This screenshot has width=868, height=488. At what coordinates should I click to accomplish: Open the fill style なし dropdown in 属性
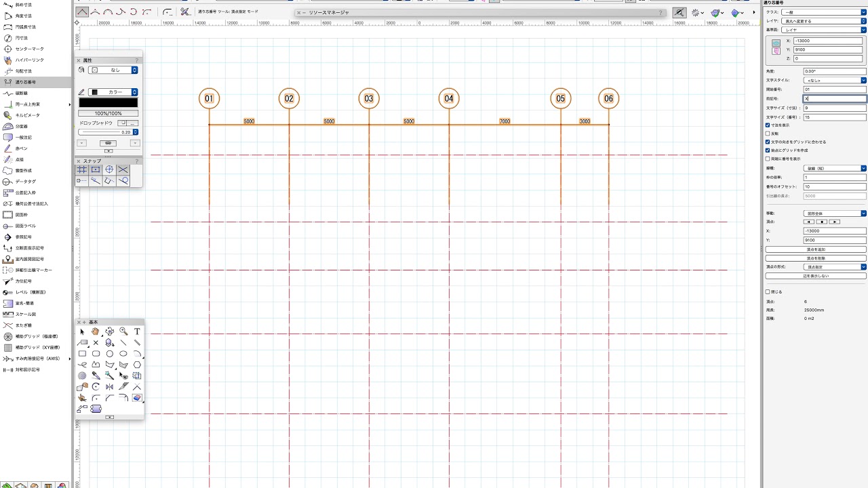tap(114, 70)
